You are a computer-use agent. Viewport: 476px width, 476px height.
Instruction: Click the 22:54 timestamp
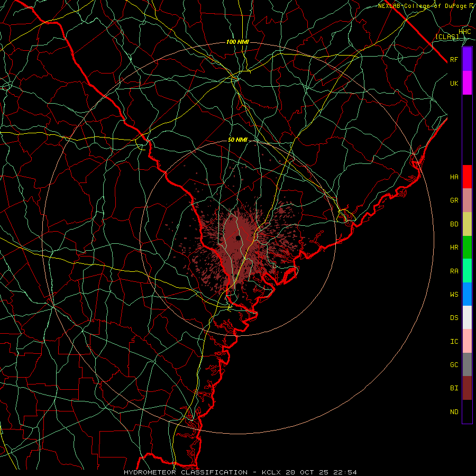coord(346,472)
